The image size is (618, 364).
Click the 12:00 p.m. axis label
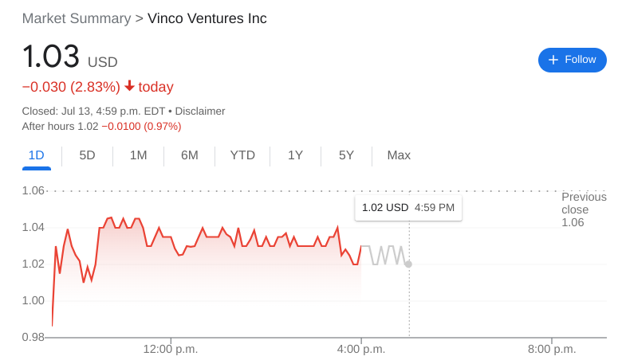pos(171,349)
